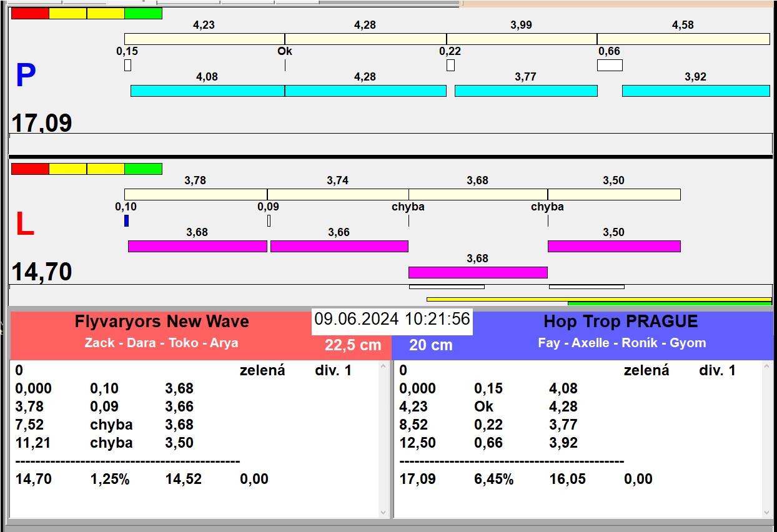This screenshot has height=532, width=777.
Task: Click the 20 cm jump height label
Action: pos(430,345)
